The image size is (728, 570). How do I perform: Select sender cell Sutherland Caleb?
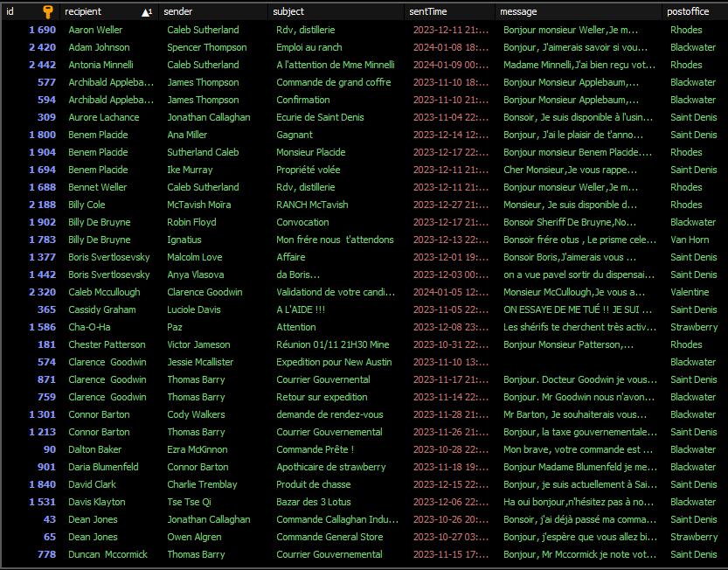click(x=203, y=152)
